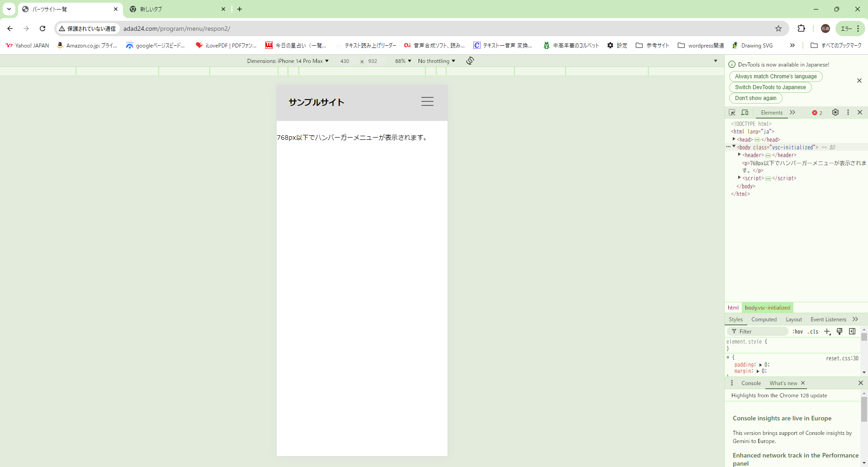The height and width of the screenshot is (467, 868).
Task: Switch to the Styles tab
Action: coord(736,319)
